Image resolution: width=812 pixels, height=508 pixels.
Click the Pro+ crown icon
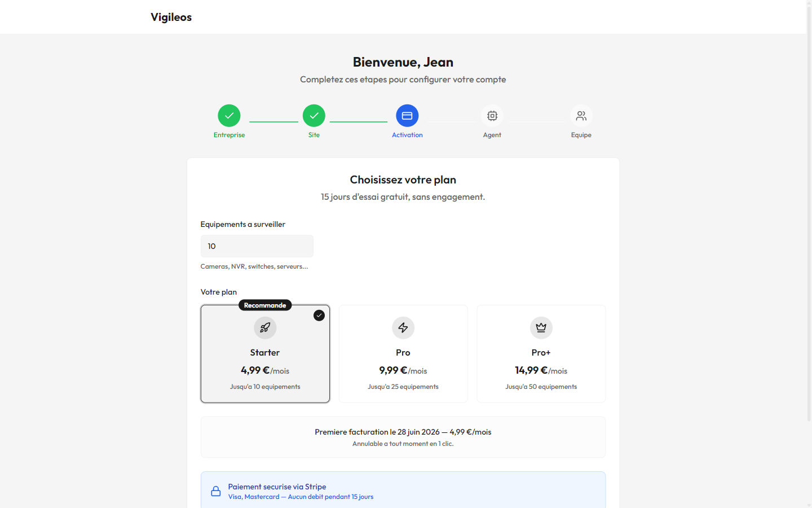point(541,327)
